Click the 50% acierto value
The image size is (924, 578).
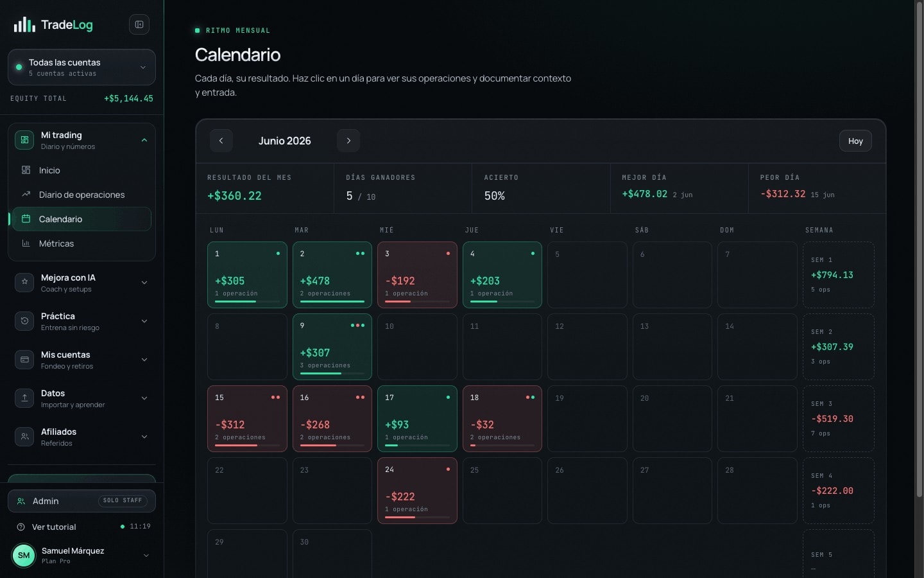[x=494, y=196]
